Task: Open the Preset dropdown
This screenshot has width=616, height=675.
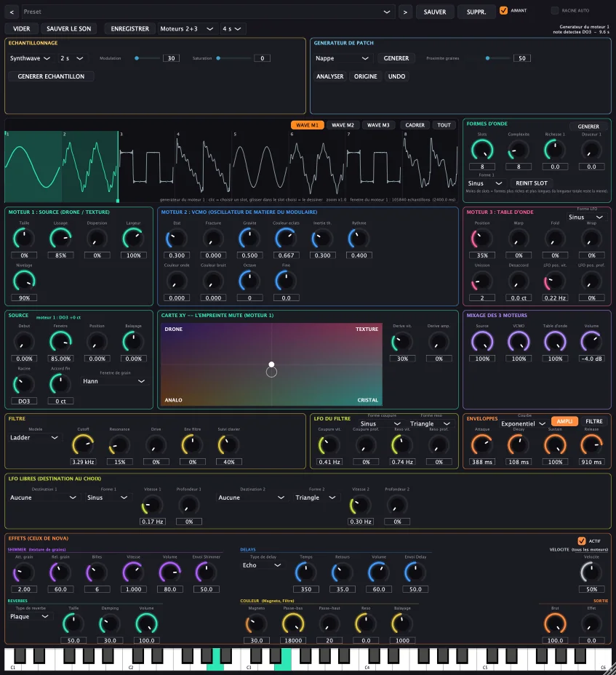Action: pos(207,12)
